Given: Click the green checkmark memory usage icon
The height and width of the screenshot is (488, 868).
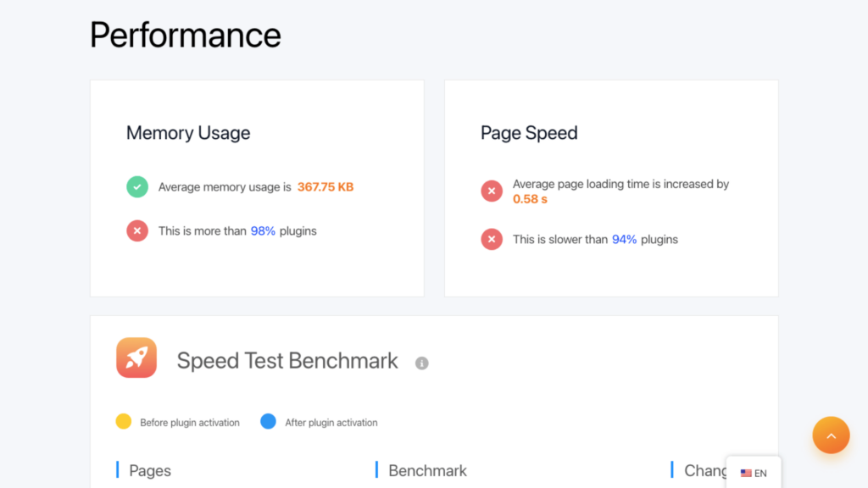Looking at the screenshot, I should click(x=137, y=186).
